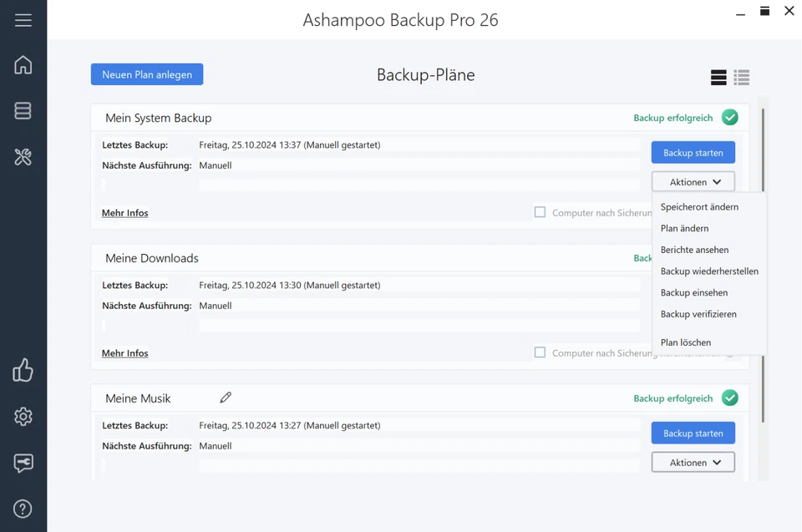Enable shutdown after backup for Meine Downloads
802x532 pixels.
(x=540, y=352)
